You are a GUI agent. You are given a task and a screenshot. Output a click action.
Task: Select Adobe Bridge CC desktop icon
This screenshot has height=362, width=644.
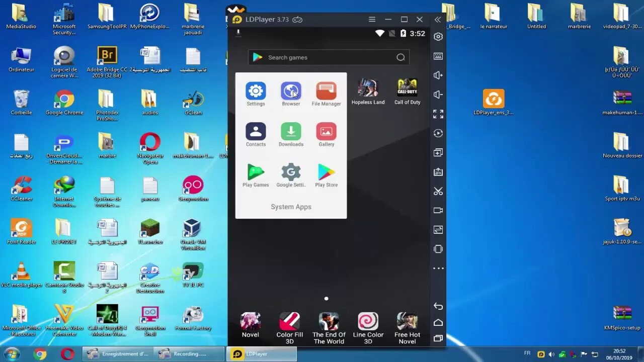point(107,62)
